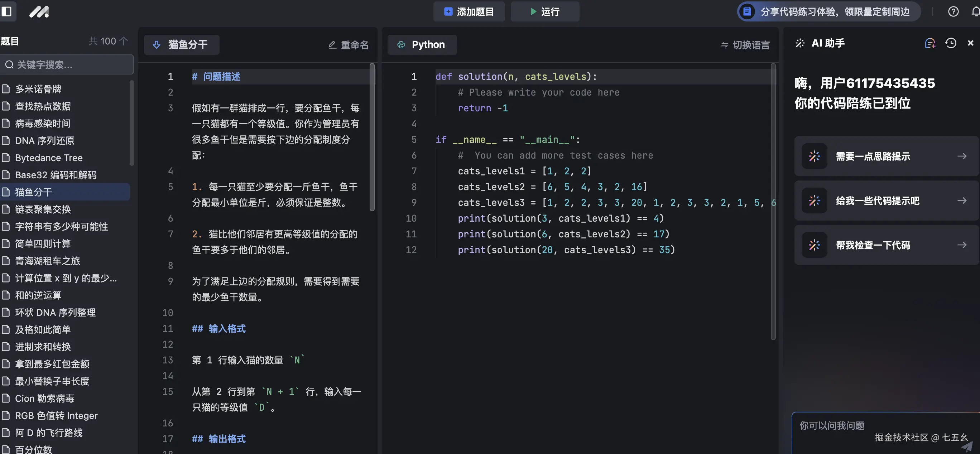Open a new AI chat conversation
The height and width of the screenshot is (454, 980).
(x=930, y=43)
